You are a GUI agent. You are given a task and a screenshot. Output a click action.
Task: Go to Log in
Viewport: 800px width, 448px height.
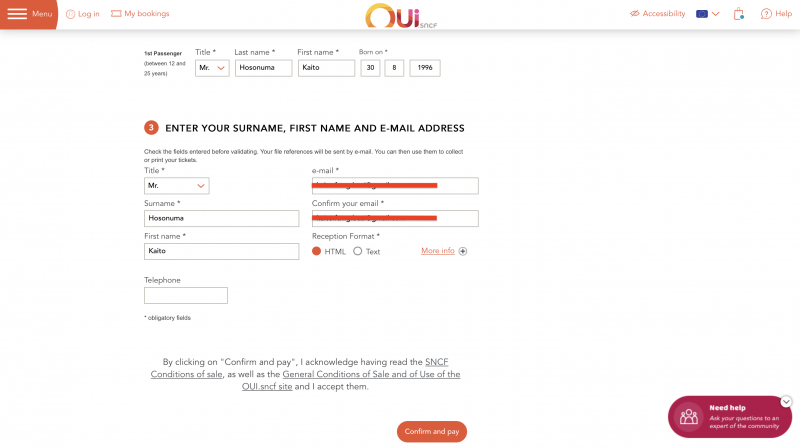(x=83, y=14)
